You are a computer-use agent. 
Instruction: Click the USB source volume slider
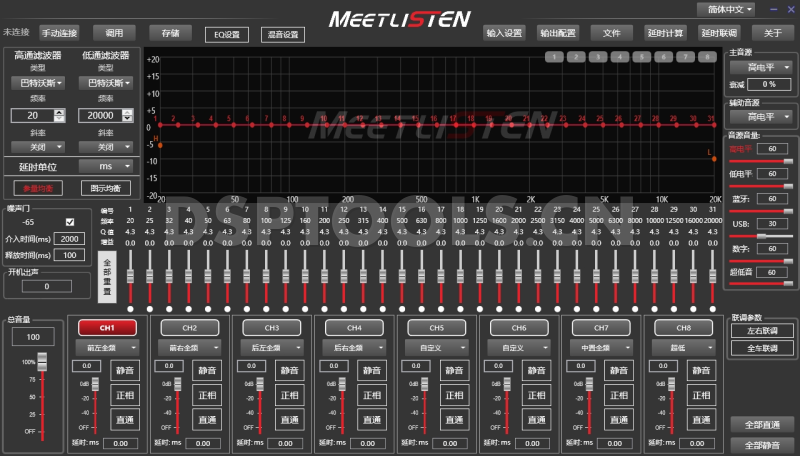pyautogui.click(x=761, y=236)
